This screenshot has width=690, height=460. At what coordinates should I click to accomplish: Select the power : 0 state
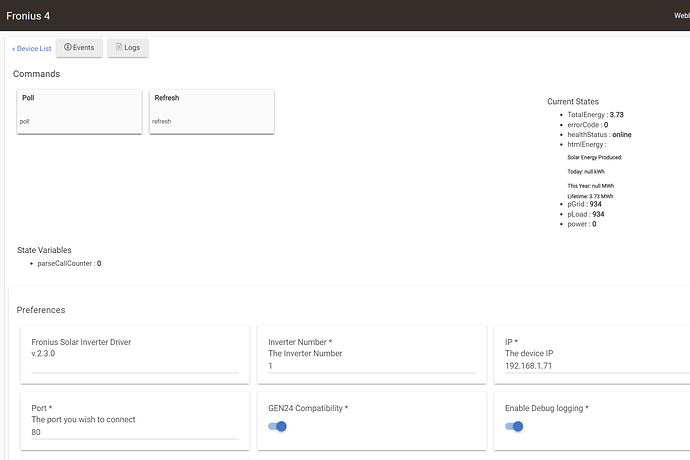point(582,224)
